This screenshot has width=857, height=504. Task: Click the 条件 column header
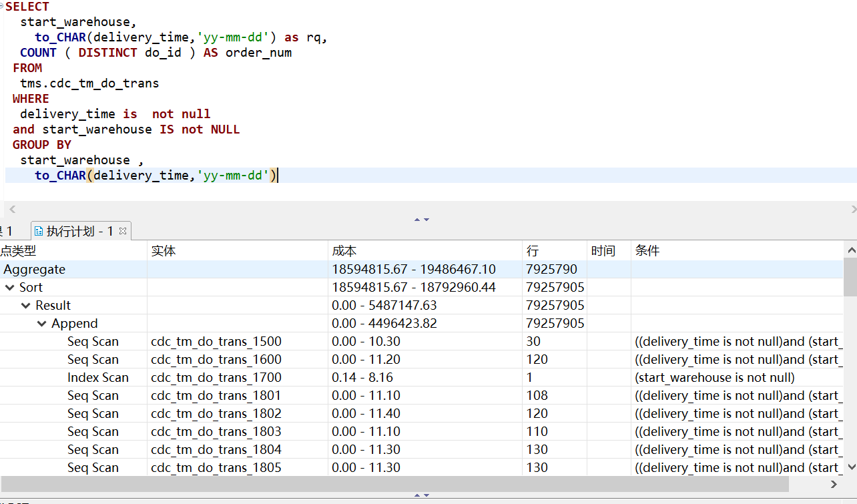[647, 251]
